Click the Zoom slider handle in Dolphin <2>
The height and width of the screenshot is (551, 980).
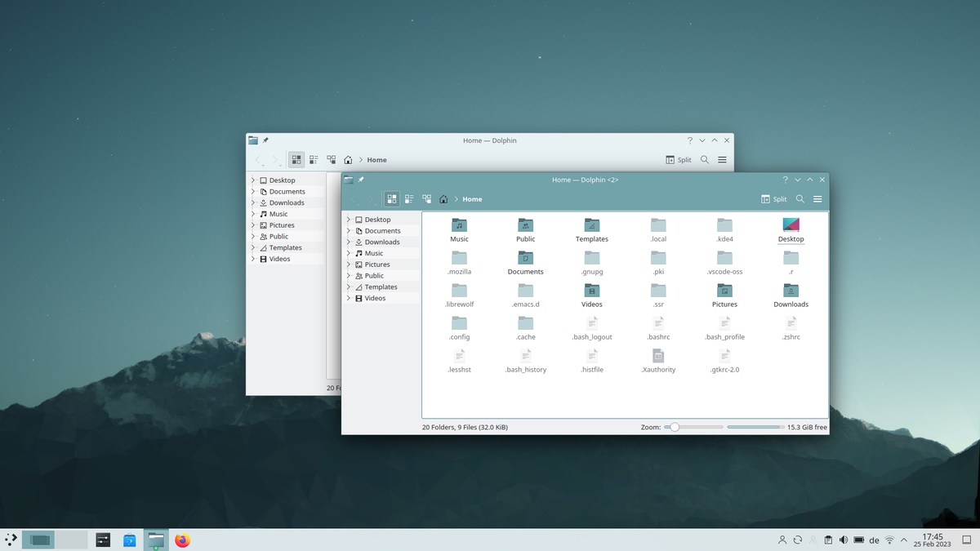(675, 427)
